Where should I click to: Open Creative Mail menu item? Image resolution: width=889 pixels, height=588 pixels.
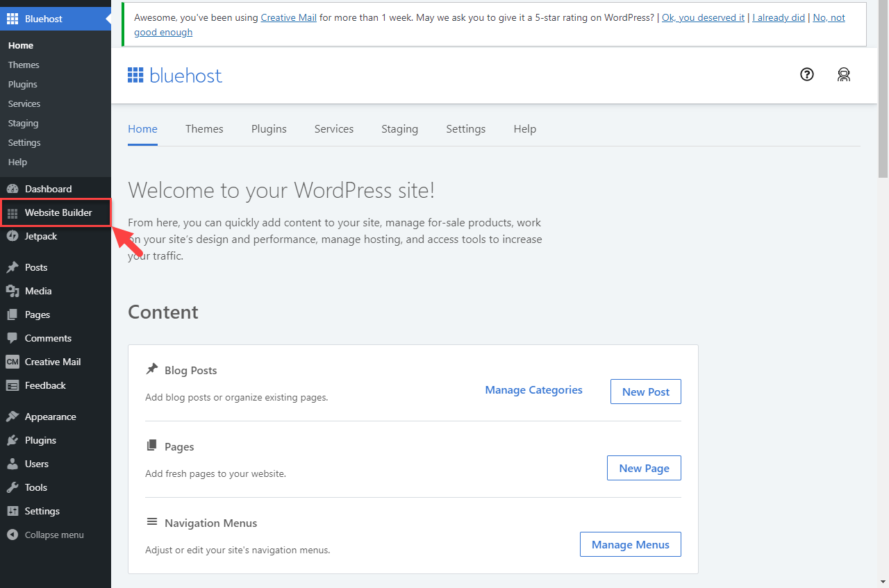(56, 362)
